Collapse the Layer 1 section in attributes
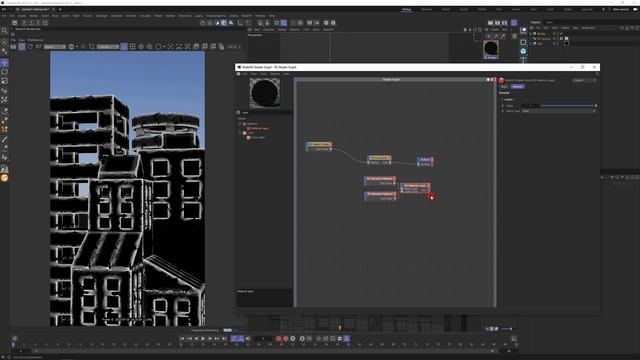 pos(502,99)
